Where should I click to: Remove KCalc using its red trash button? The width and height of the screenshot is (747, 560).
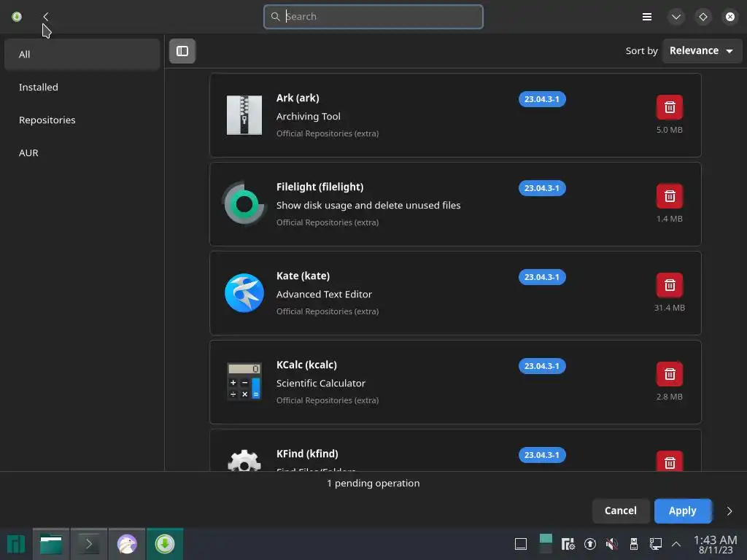tap(670, 374)
